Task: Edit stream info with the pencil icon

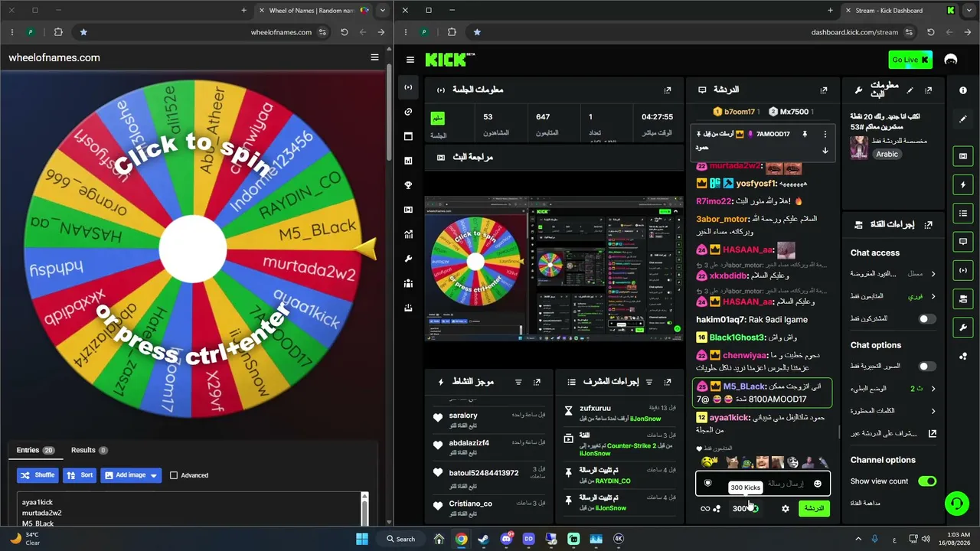Action: point(910,90)
